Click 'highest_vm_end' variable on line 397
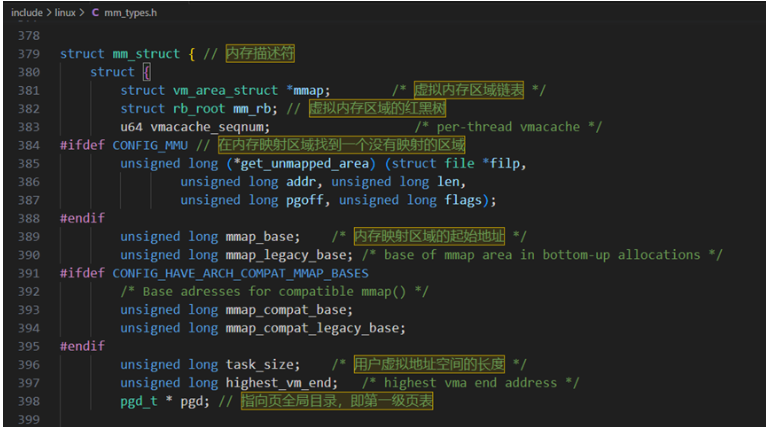This screenshot has height=427, width=766. (278, 383)
